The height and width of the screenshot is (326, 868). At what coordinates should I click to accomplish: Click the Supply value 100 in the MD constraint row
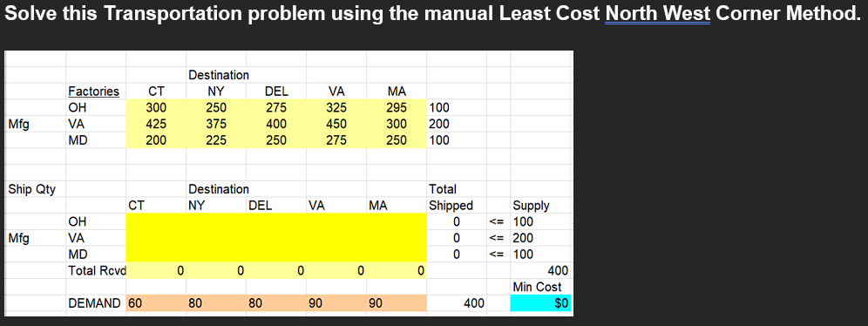[523, 255]
